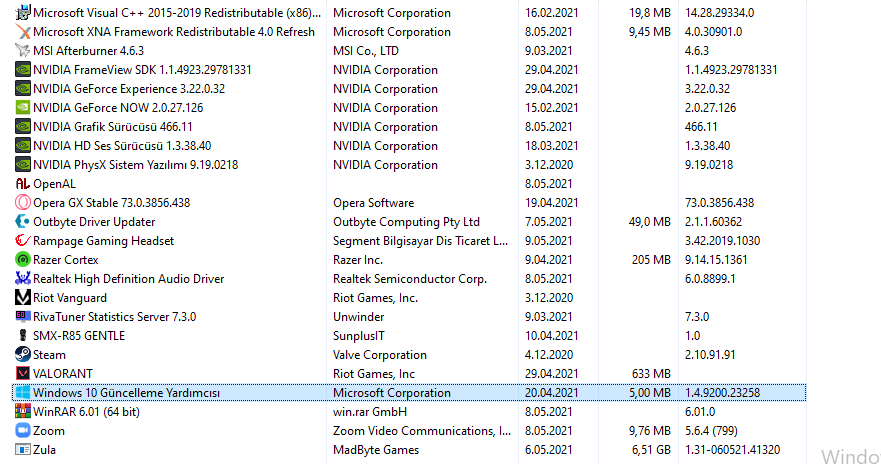The image size is (881, 464).
Task: Select RivaTuner Statistics Server 7.3.0 name
Action: [x=115, y=316]
